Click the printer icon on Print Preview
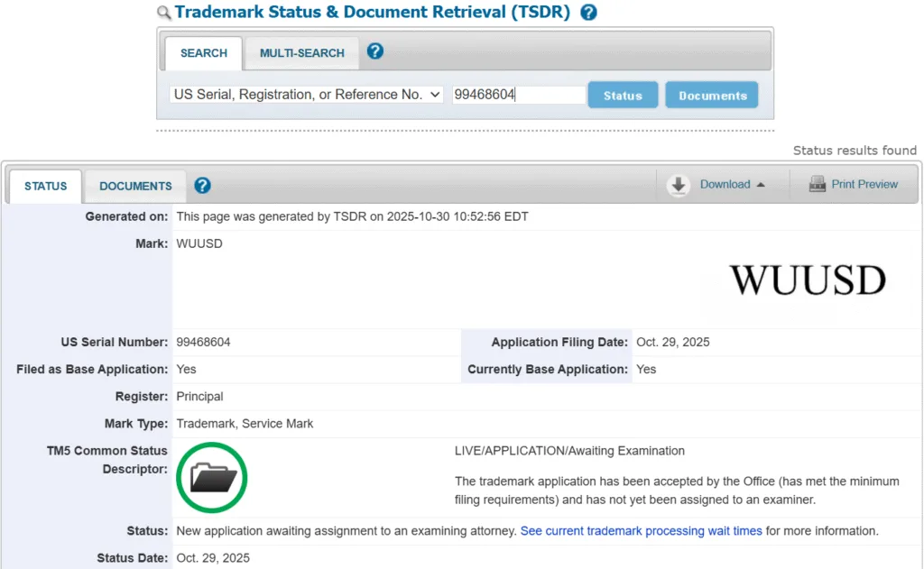This screenshot has width=924, height=569. [816, 184]
